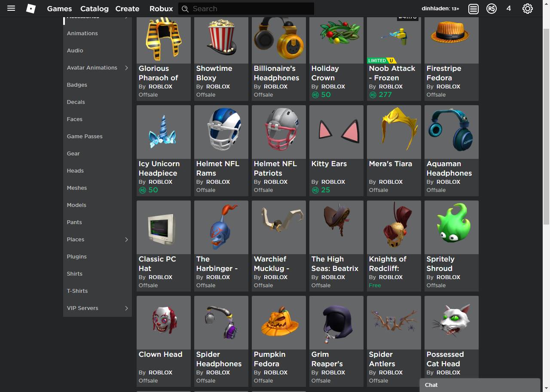Open the Create tab

coord(127,9)
